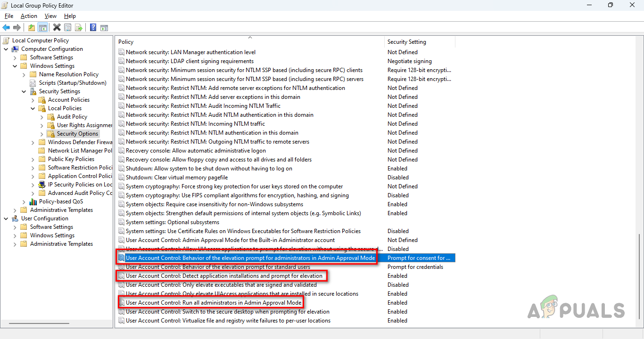Open the Help toolbar icon
This screenshot has height=339, width=644.
[x=92, y=27]
